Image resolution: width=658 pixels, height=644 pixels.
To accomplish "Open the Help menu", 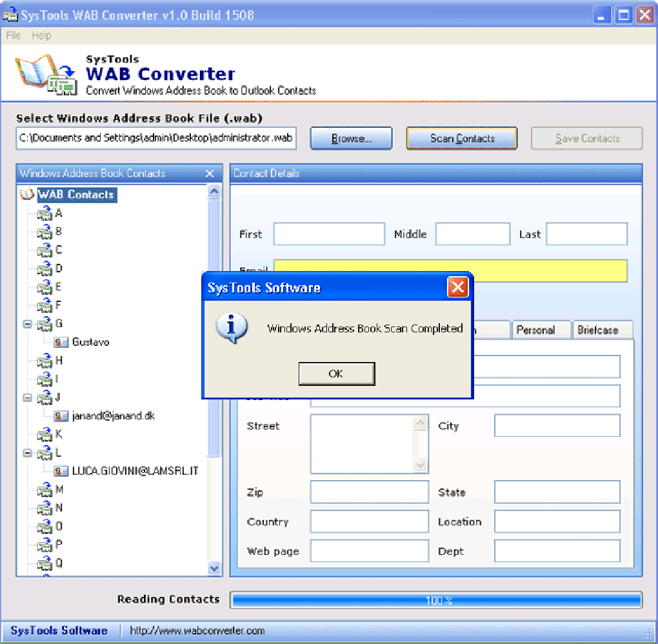I will coord(41,35).
